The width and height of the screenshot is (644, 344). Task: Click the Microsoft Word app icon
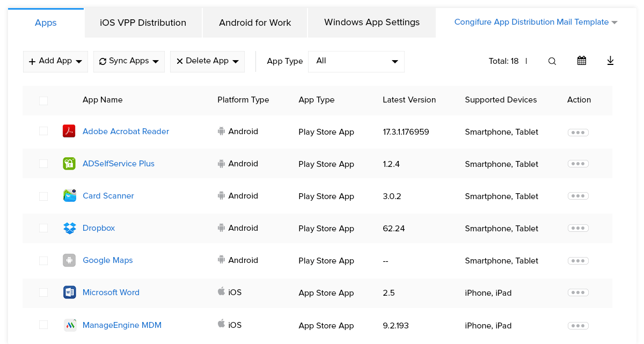coord(69,292)
